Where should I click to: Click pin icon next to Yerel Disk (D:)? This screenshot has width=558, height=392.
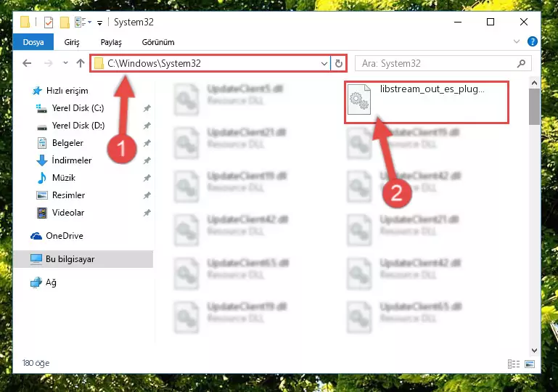point(147,126)
